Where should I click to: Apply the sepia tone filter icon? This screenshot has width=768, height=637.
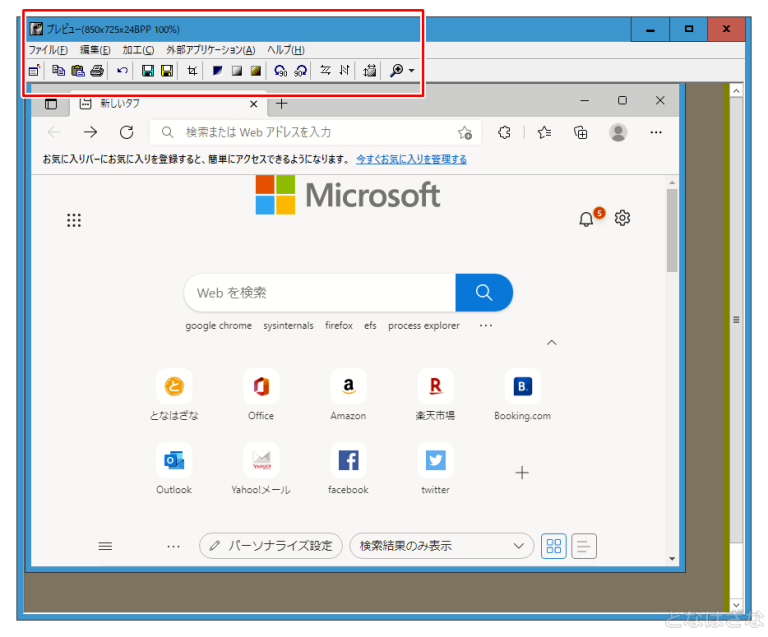tap(256, 71)
